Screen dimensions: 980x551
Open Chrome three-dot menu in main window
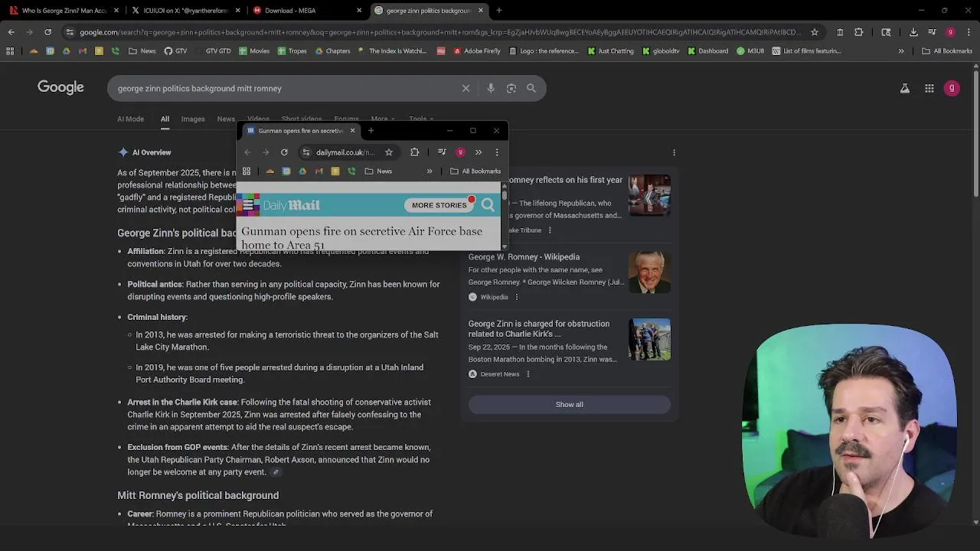pyautogui.click(x=968, y=32)
